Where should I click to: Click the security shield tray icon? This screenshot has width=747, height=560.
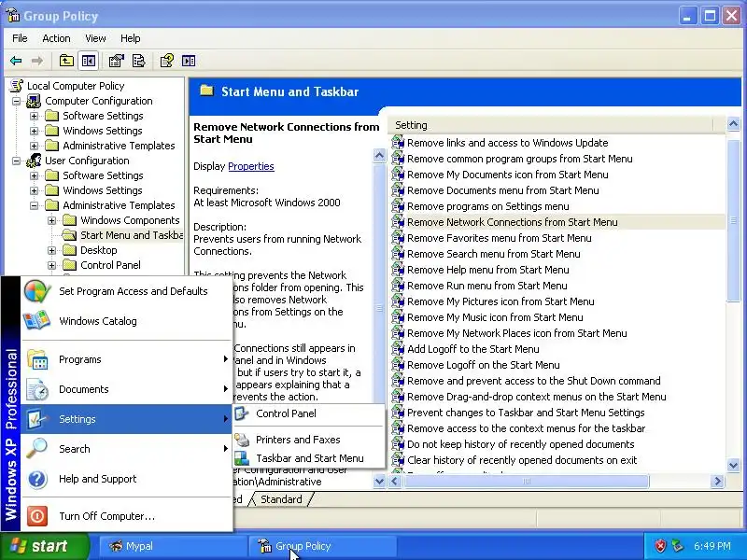click(x=660, y=546)
